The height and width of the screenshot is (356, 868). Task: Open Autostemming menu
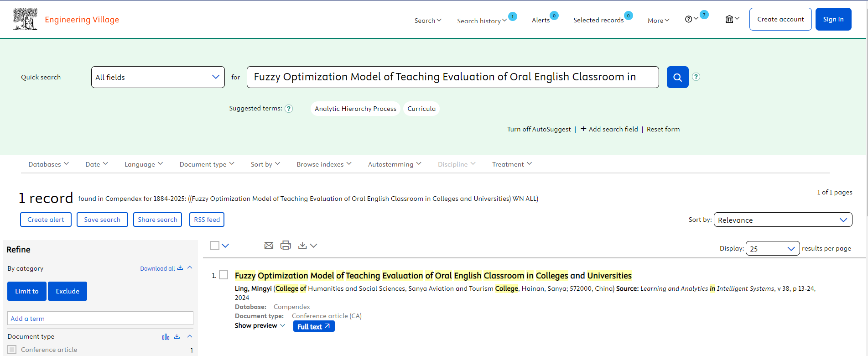[395, 164]
